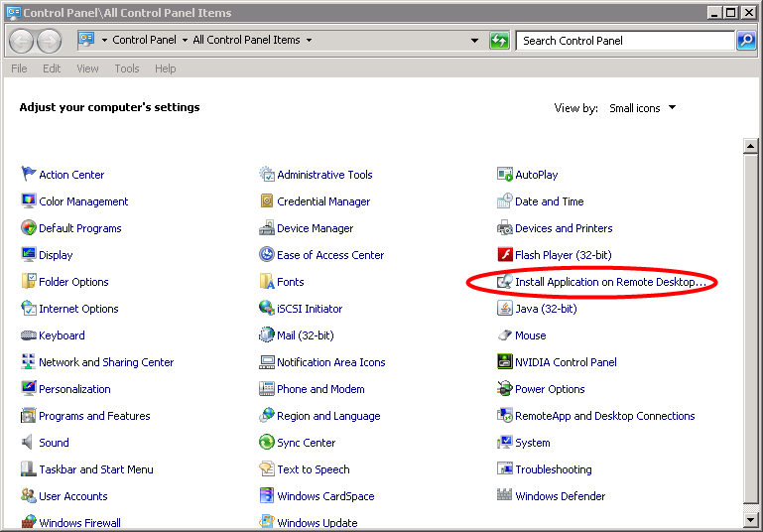
Task: Click the scrollbar up arrow
Action: pos(750,146)
